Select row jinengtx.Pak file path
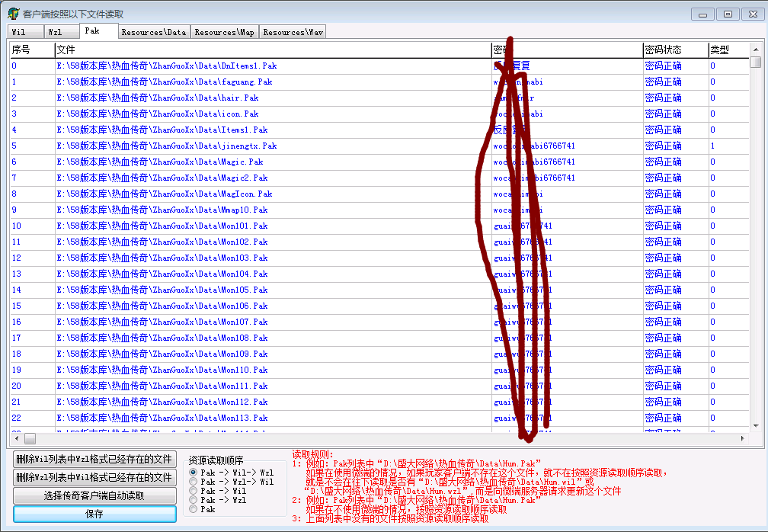 click(x=167, y=146)
